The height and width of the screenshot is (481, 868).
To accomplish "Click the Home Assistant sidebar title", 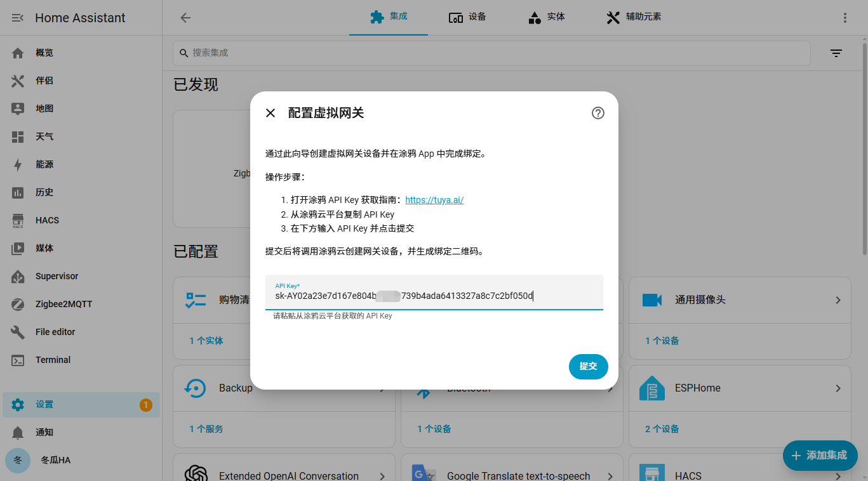I will (x=80, y=18).
